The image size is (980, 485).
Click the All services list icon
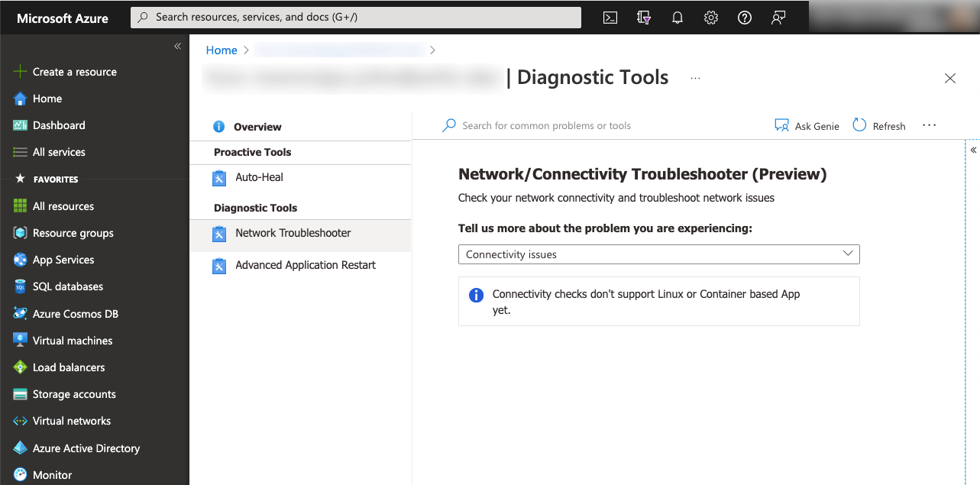tap(20, 152)
